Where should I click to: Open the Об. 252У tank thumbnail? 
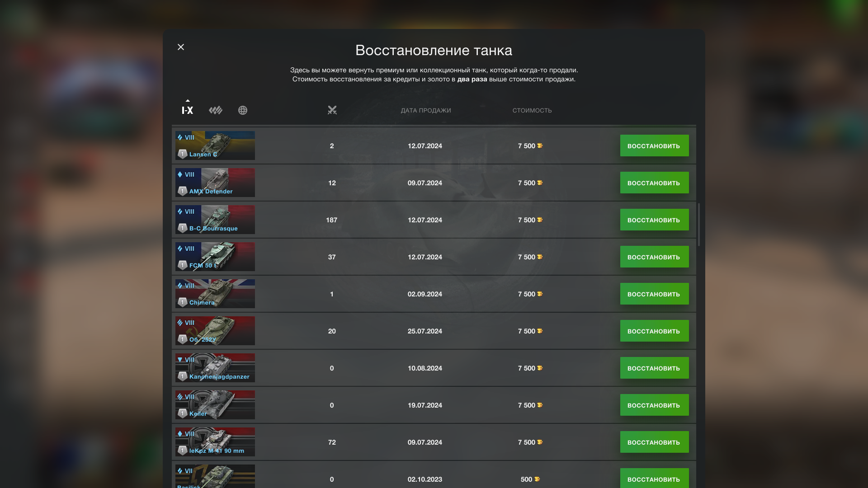coord(215,331)
